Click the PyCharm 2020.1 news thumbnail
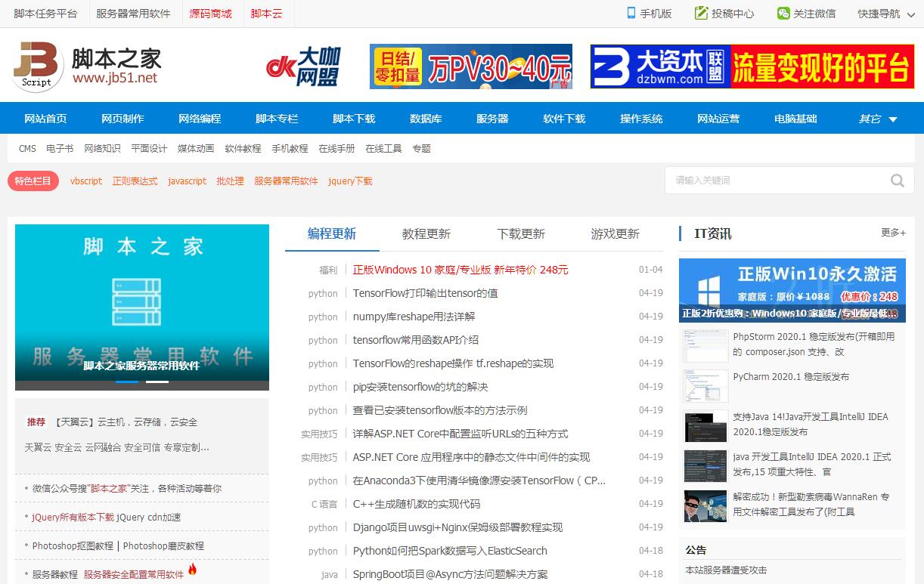Viewport: 924px width, 584px height. [x=705, y=385]
